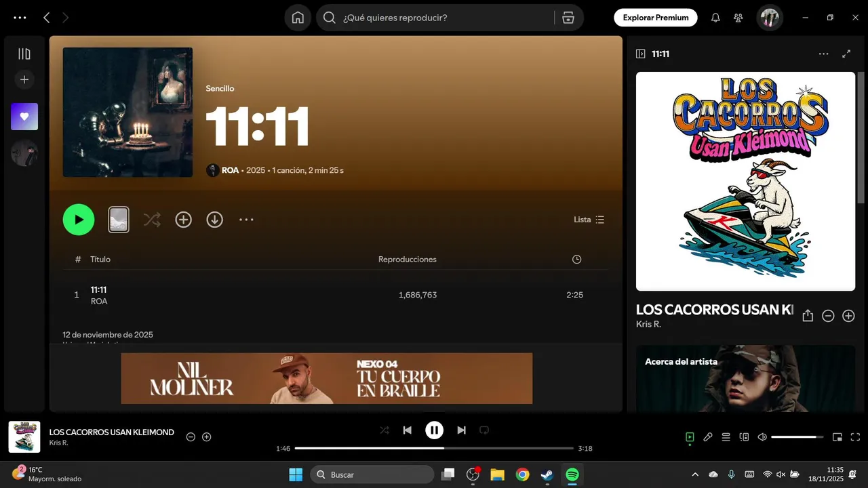Open Kris R. link in side panel
The height and width of the screenshot is (488, 868).
pyautogui.click(x=648, y=324)
